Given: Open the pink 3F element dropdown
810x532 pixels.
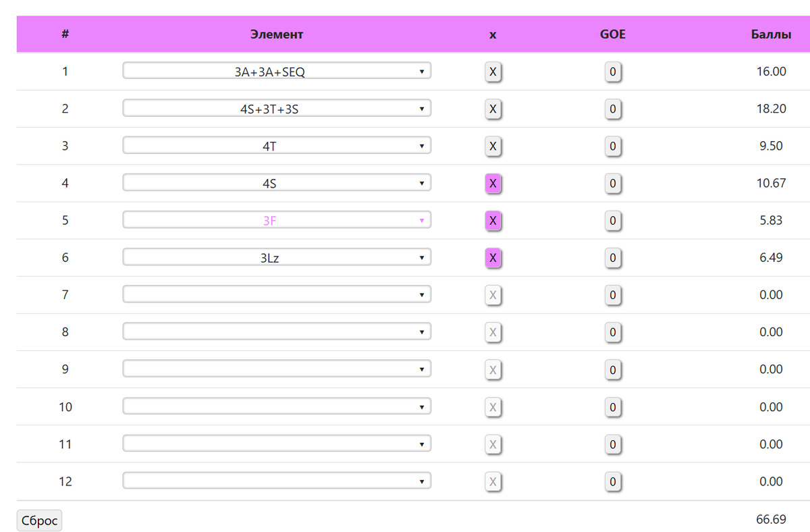Looking at the screenshot, I should [277, 219].
